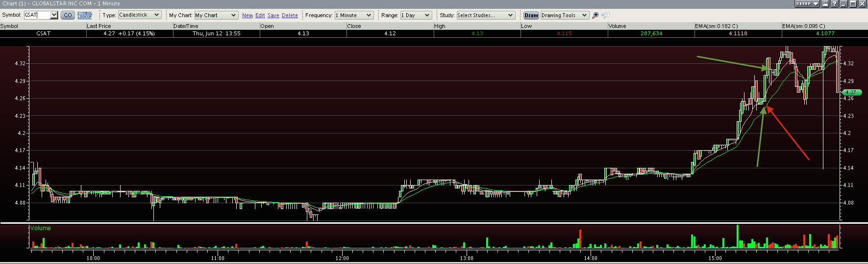Open the SETUP menu arrow
Screen dimensions: 868x264
click(x=816, y=3)
